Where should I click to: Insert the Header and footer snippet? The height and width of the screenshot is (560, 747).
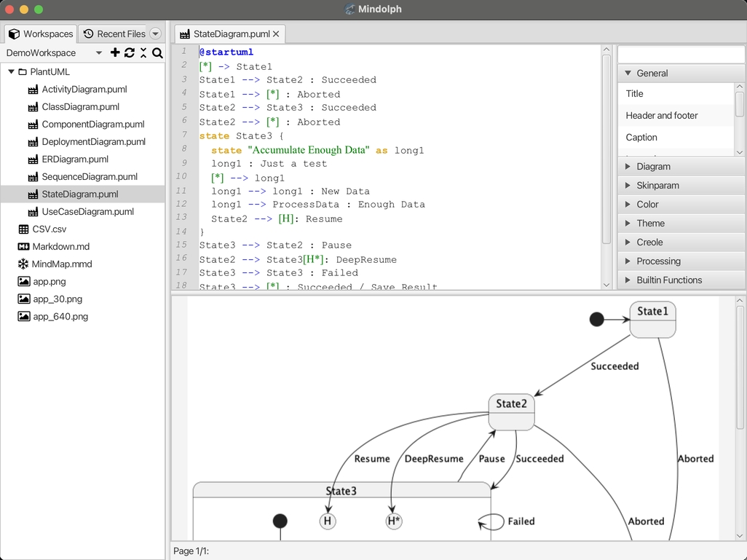[x=676, y=115]
